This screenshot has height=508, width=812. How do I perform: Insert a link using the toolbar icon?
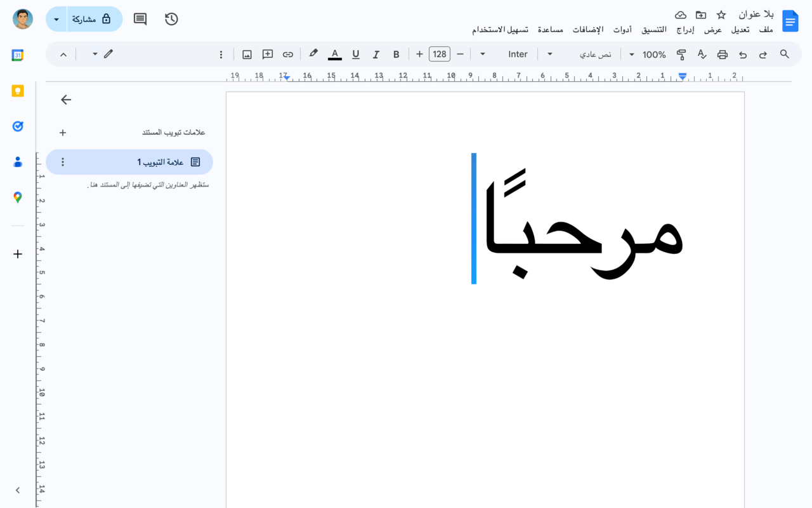287,54
